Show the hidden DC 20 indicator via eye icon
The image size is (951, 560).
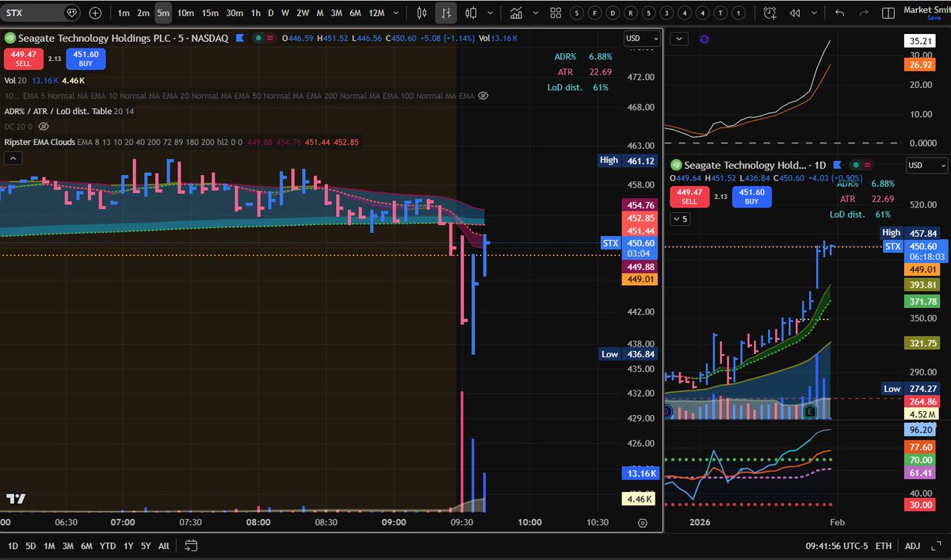(x=44, y=126)
